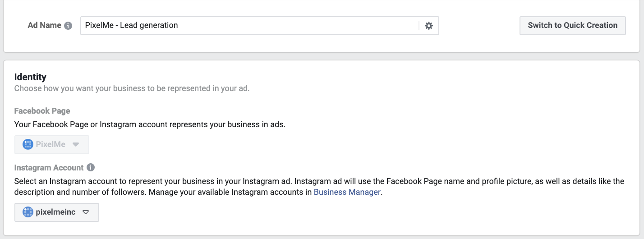Click the info icon beside Ad Name
This screenshot has width=644, height=239.
68,26
